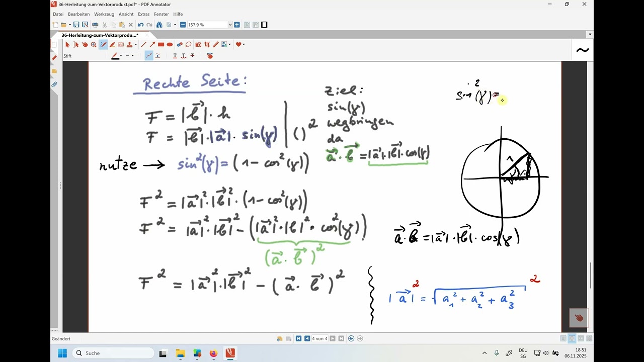Click the pen color swatch
644x362 pixels.
click(115, 56)
